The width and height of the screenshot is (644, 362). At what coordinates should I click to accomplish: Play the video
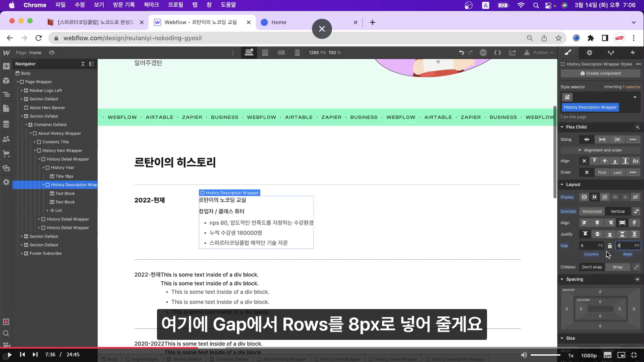(9, 355)
